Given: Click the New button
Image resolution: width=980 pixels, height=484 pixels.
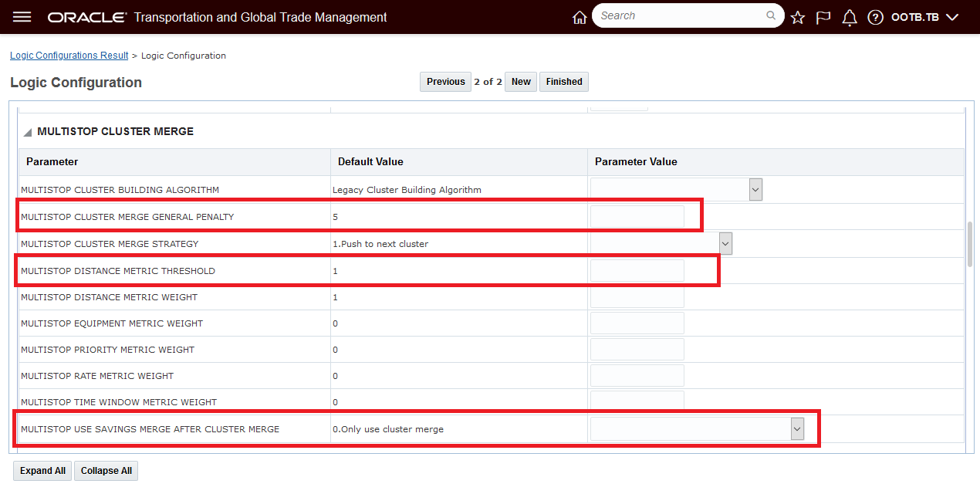Looking at the screenshot, I should point(521,82).
